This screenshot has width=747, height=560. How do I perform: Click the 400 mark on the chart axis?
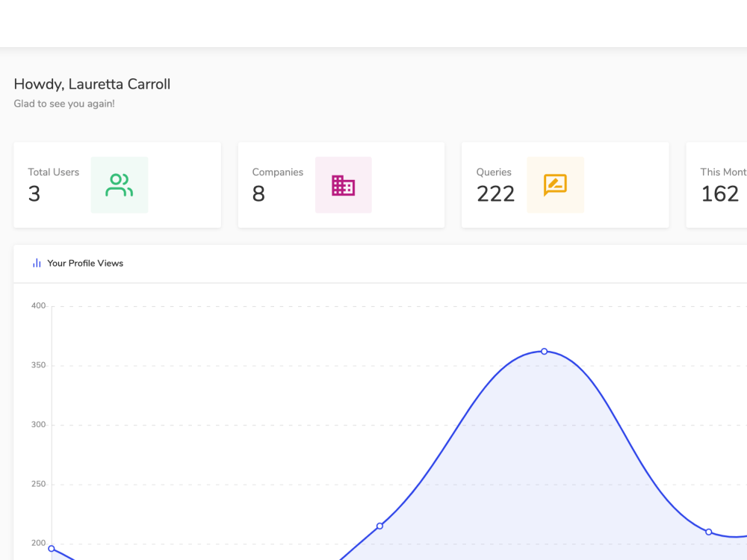[39, 305]
